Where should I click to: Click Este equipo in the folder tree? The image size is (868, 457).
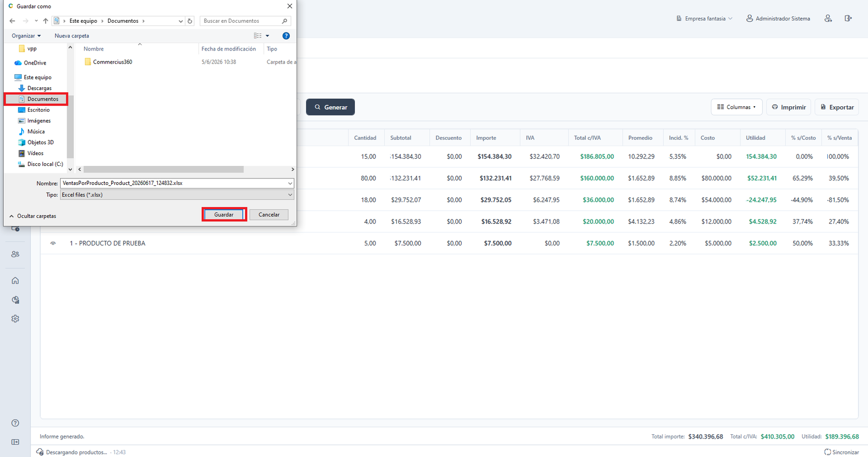coord(37,78)
